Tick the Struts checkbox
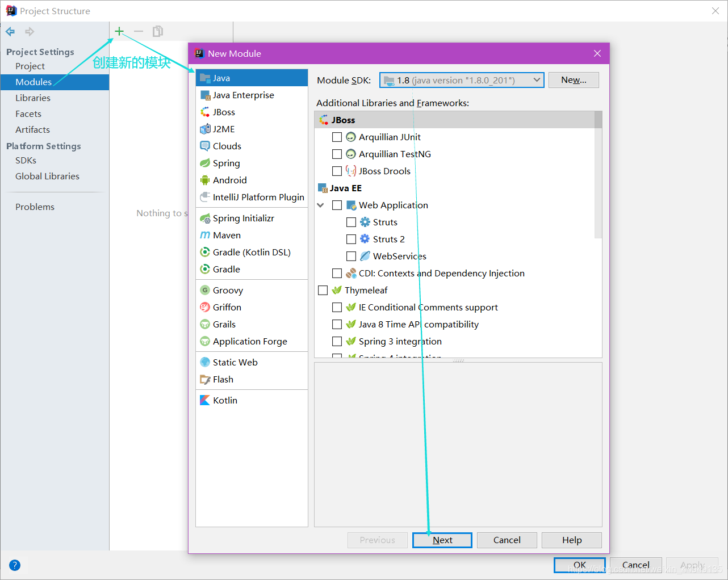Image resolution: width=728 pixels, height=580 pixels. 351,222
